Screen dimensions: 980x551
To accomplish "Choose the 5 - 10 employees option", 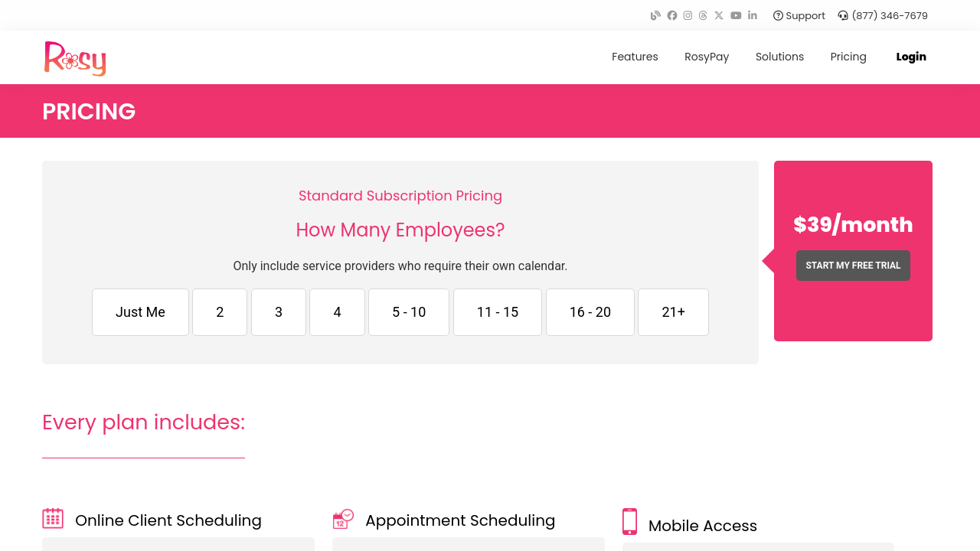I will (409, 312).
